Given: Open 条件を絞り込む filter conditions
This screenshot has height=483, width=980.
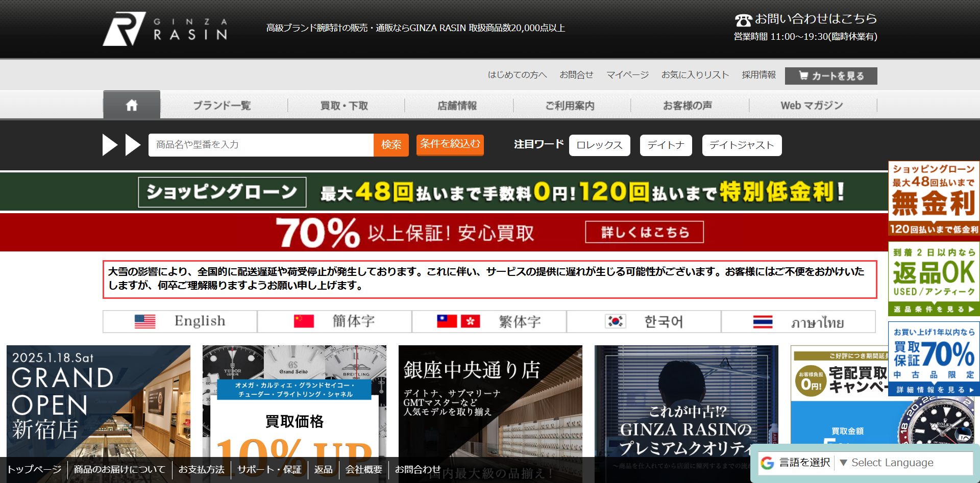Looking at the screenshot, I should pos(450,144).
